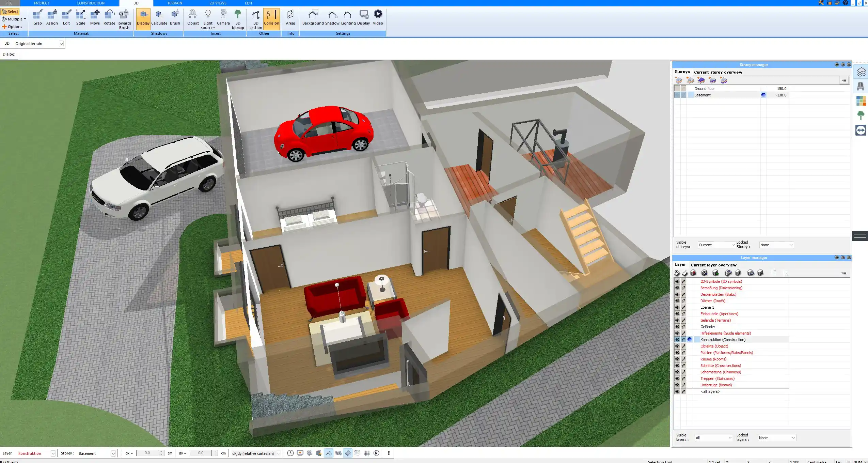Toggle the Collision mode button
This screenshot has width=868, height=463.
click(x=271, y=18)
